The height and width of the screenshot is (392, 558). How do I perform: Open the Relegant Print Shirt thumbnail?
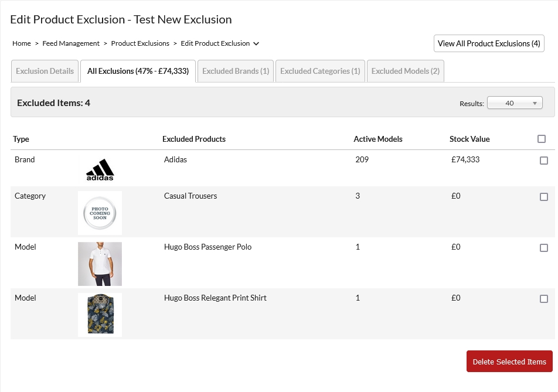[x=100, y=315]
